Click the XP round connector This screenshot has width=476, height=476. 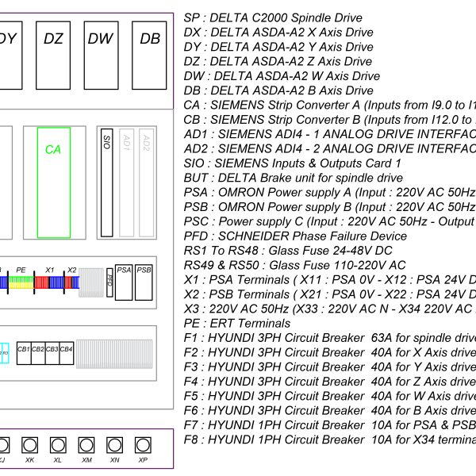click(142, 444)
